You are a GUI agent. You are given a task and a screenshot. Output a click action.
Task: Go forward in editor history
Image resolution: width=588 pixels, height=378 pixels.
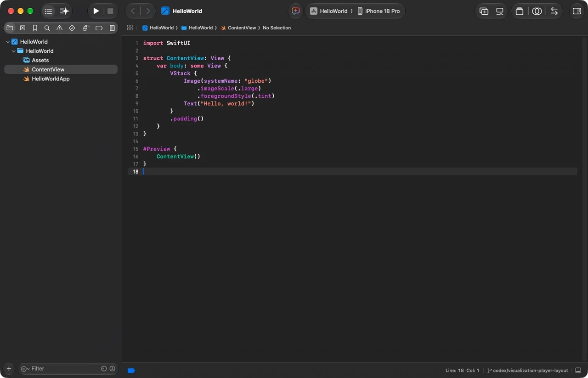[148, 11]
